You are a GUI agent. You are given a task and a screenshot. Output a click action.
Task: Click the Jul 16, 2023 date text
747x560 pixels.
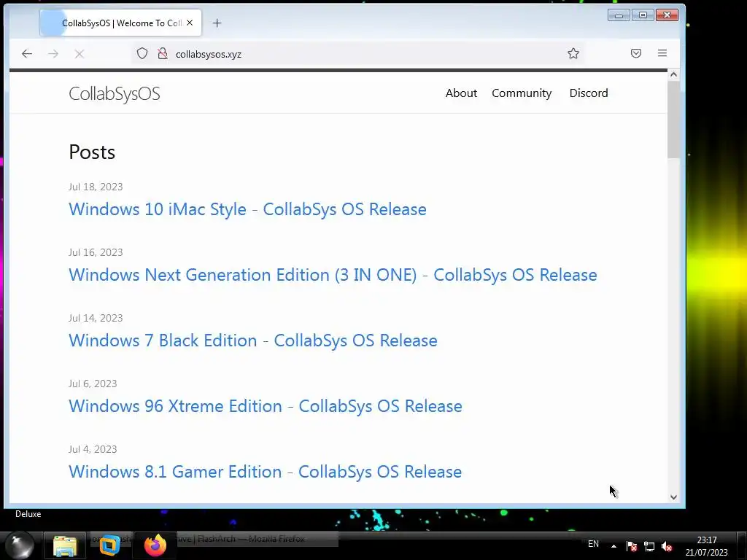(96, 252)
